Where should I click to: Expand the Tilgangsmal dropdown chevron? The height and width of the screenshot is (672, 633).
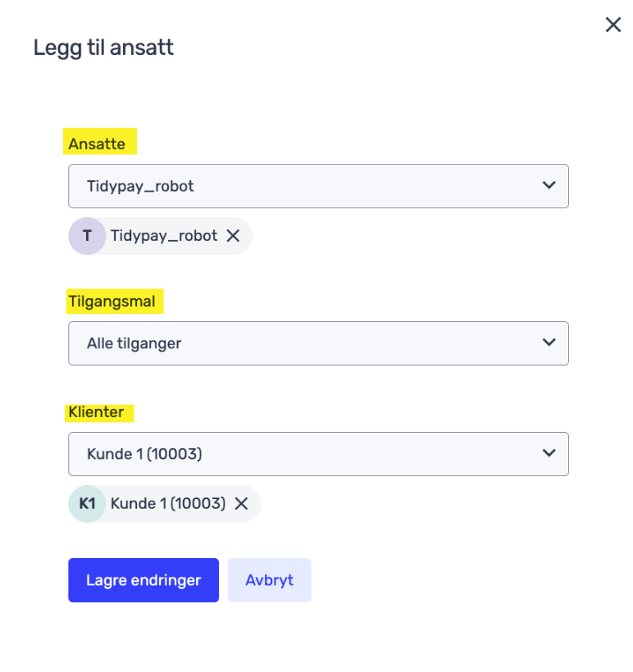point(549,343)
